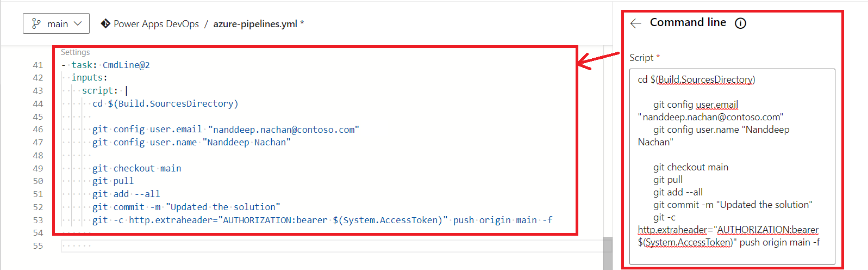Click the editor vertical scrollbar thumb

point(608,253)
